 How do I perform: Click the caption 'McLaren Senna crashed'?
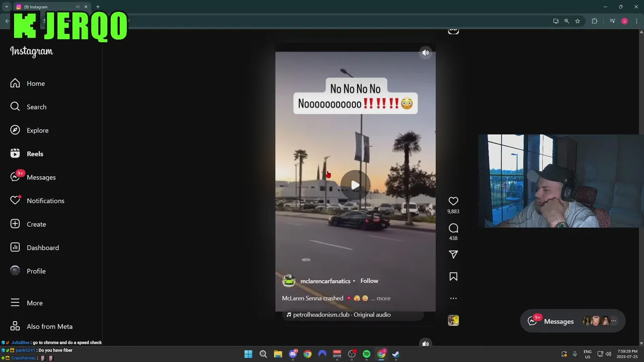click(x=312, y=298)
